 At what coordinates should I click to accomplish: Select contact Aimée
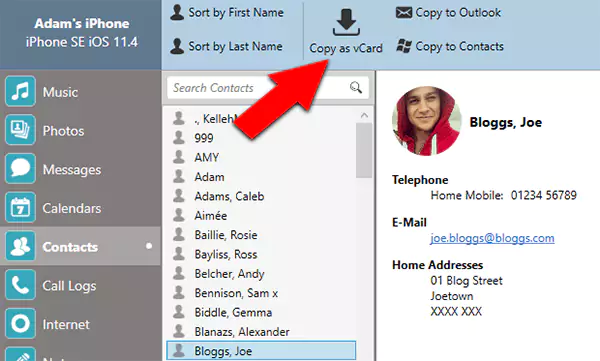pyautogui.click(x=210, y=216)
